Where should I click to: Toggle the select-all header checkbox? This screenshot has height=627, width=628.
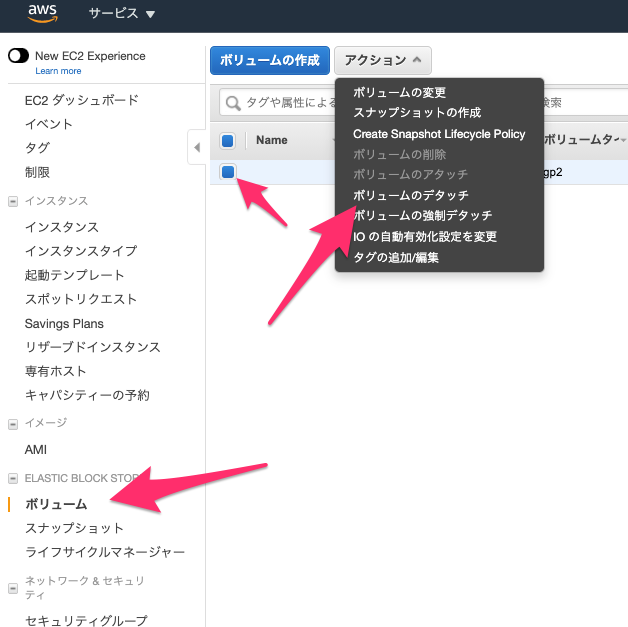[227, 141]
